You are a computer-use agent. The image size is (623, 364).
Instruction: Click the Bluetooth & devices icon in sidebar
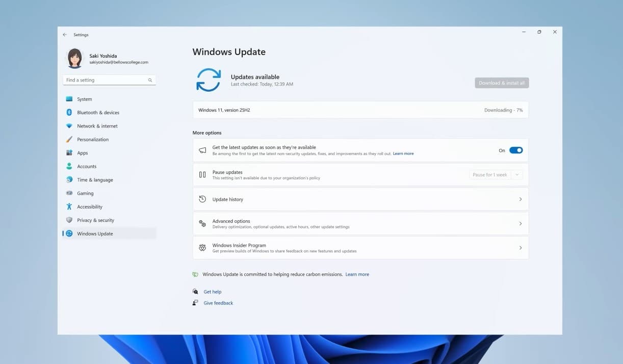(x=69, y=113)
